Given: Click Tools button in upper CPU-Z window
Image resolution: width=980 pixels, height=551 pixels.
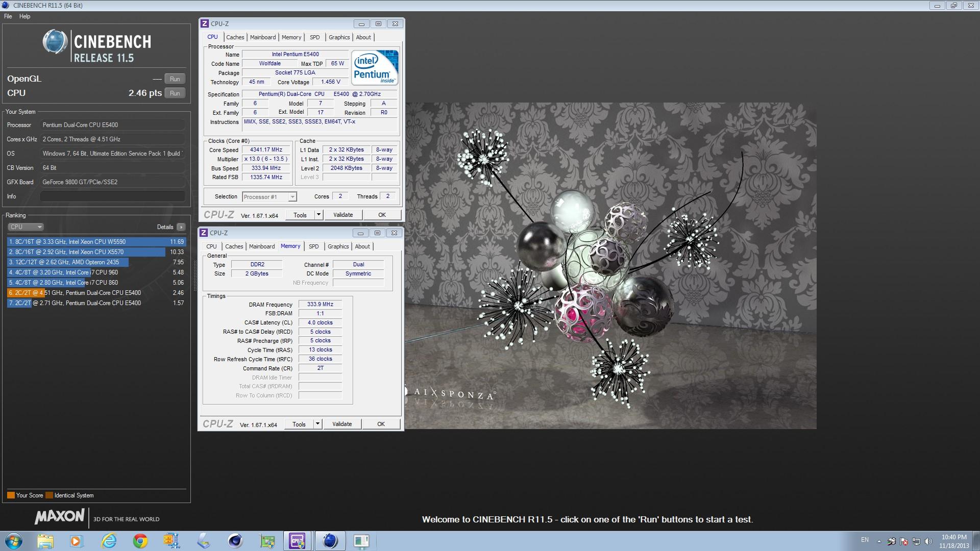Looking at the screenshot, I should coord(300,215).
